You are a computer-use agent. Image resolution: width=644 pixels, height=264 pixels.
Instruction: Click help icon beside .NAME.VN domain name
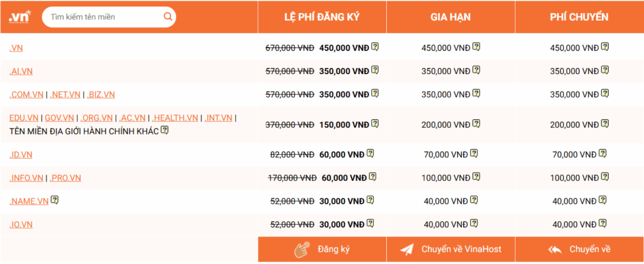click(55, 200)
